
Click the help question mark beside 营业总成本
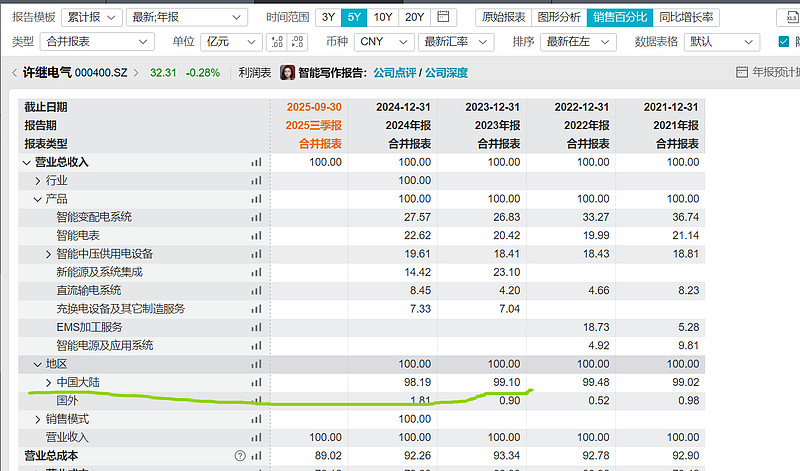tap(239, 456)
